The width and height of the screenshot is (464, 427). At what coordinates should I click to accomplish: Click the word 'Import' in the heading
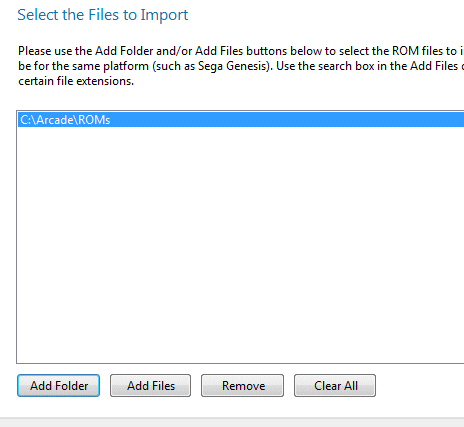164,15
